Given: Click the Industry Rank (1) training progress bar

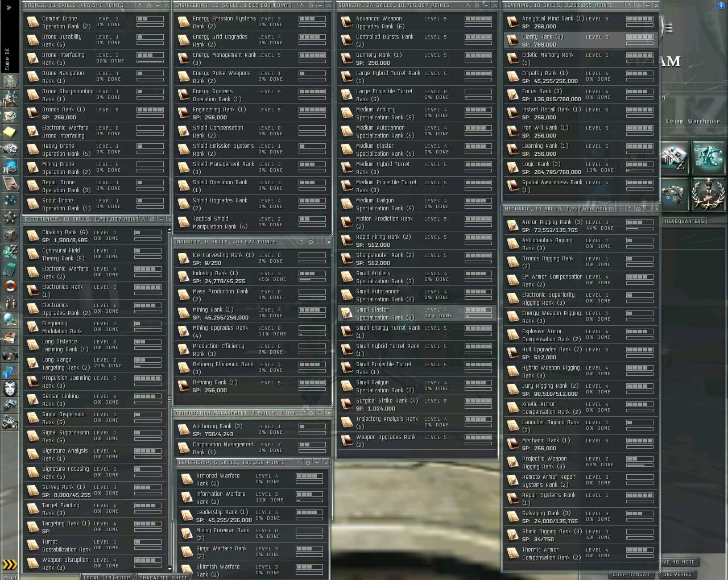Looking at the screenshot, I should 312,280.
